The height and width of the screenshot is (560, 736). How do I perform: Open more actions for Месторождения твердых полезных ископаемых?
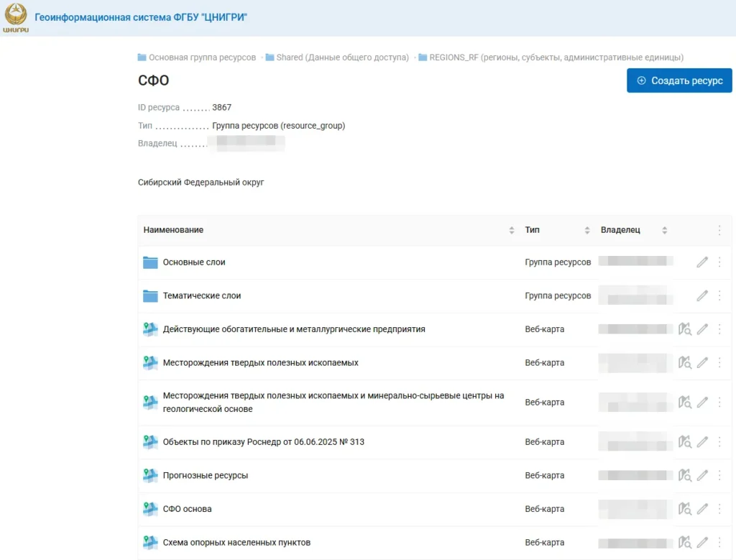point(719,362)
